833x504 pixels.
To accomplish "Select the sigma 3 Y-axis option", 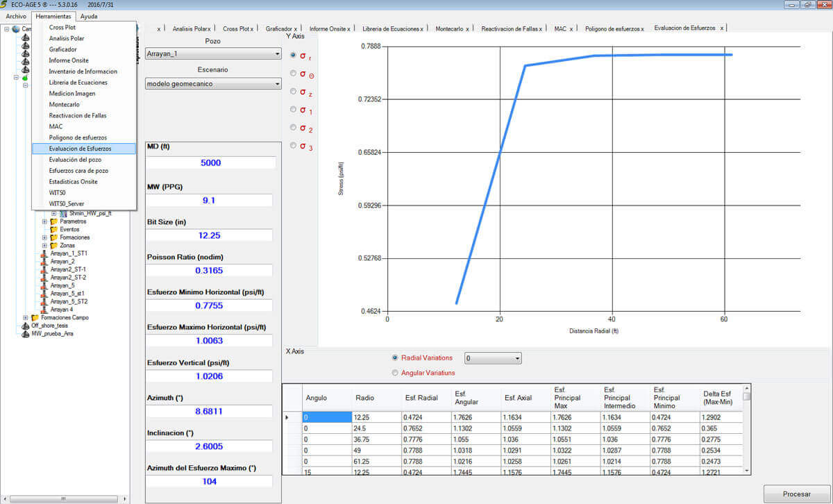I will (x=294, y=146).
